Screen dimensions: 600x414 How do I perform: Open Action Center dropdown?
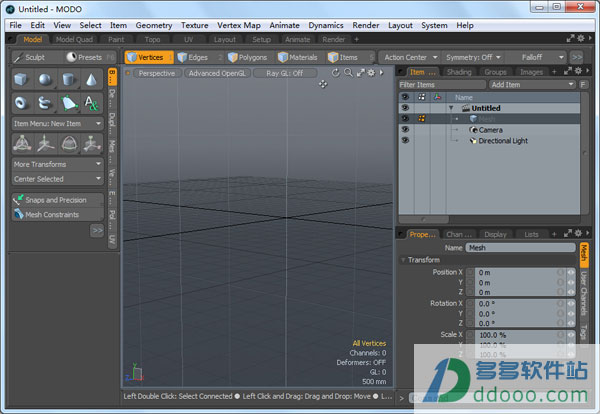point(411,57)
